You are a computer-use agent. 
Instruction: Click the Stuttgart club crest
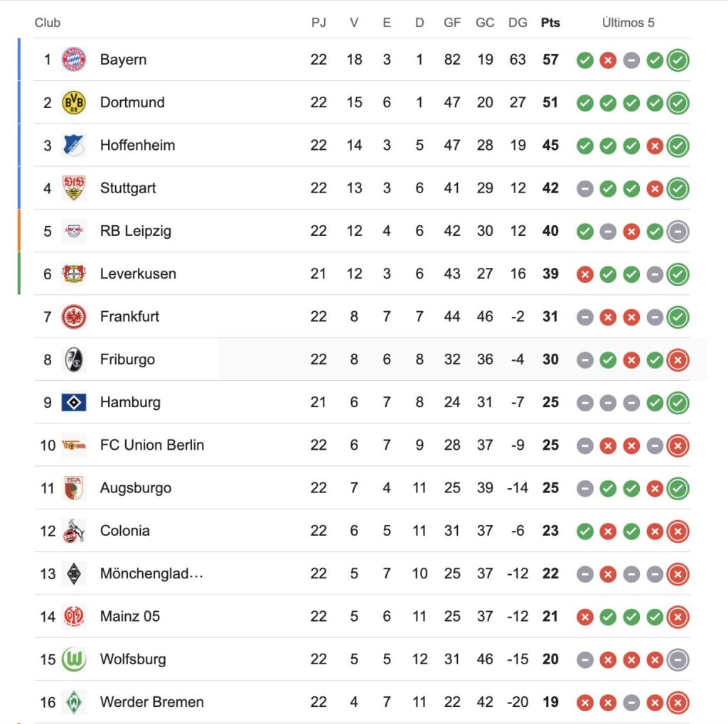(x=74, y=188)
